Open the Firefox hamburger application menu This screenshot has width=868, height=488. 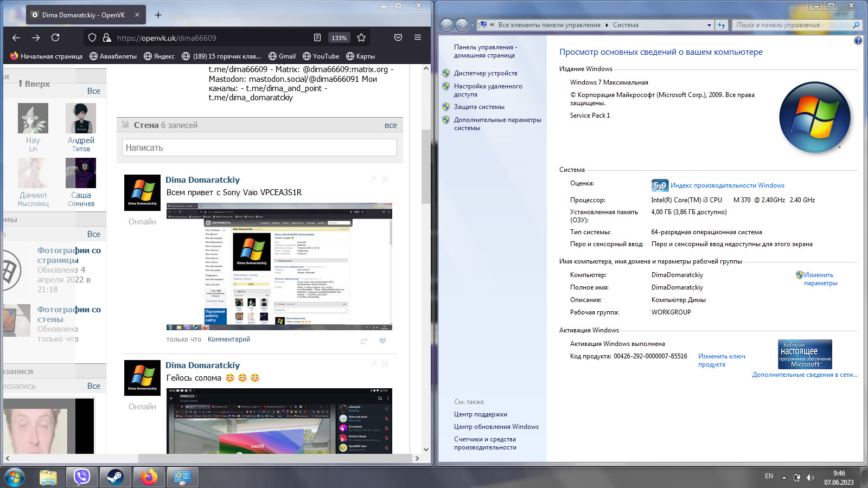point(418,37)
